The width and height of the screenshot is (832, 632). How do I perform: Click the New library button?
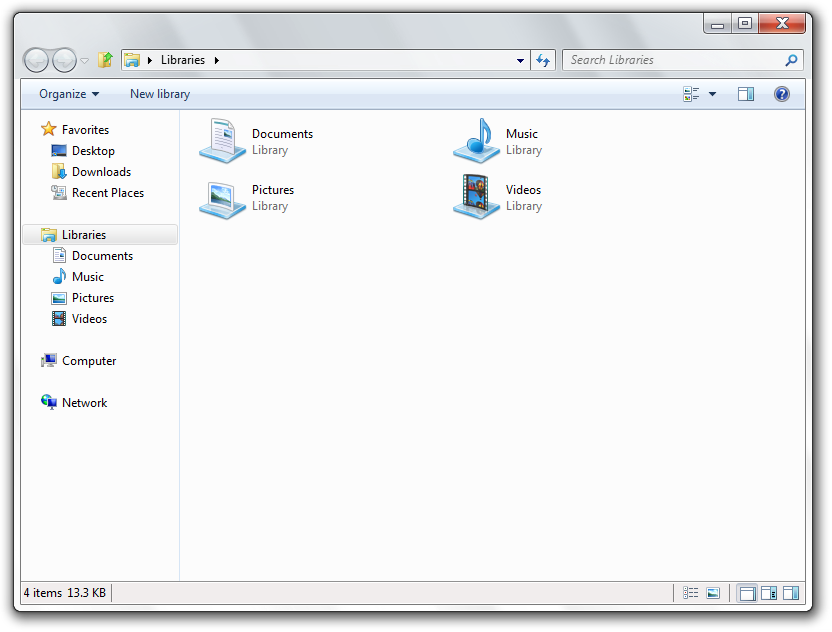(x=160, y=94)
